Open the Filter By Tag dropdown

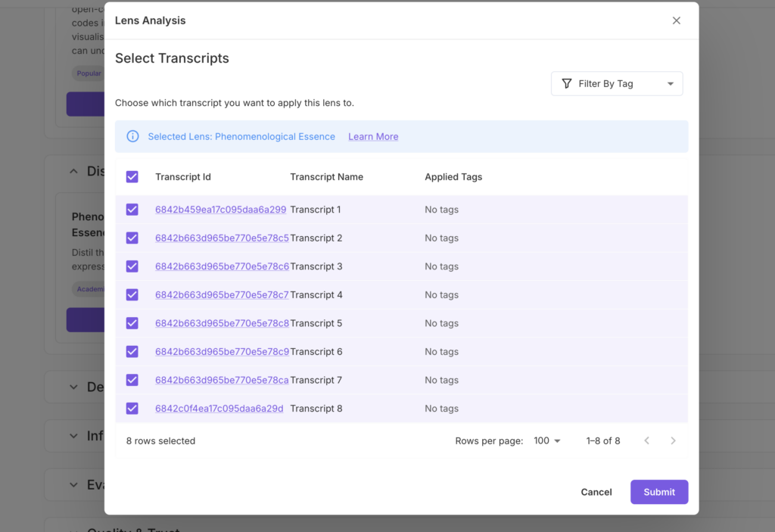[617, 84]
